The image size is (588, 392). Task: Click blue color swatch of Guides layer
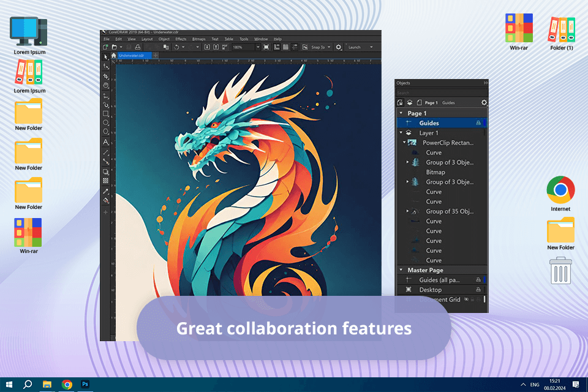485,123
